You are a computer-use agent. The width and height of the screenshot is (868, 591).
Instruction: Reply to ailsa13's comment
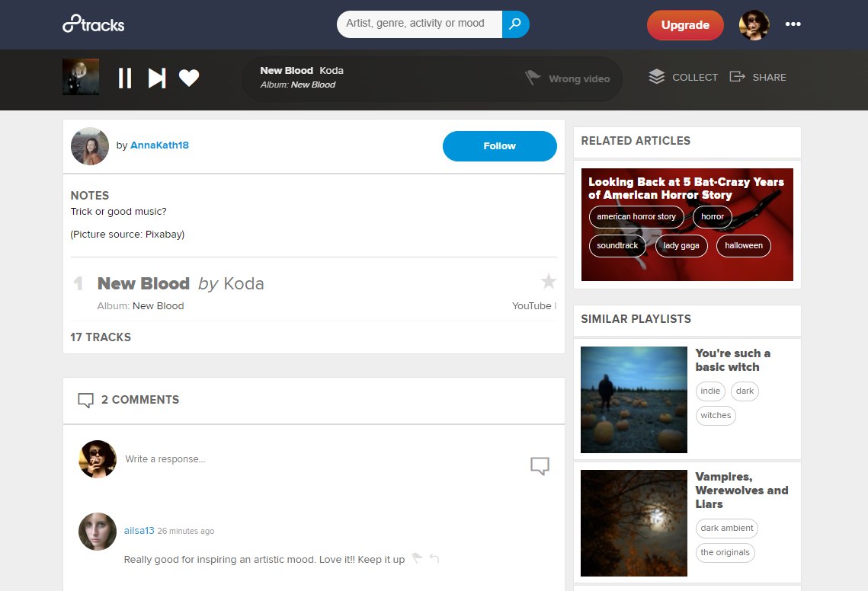click(434, 558)
